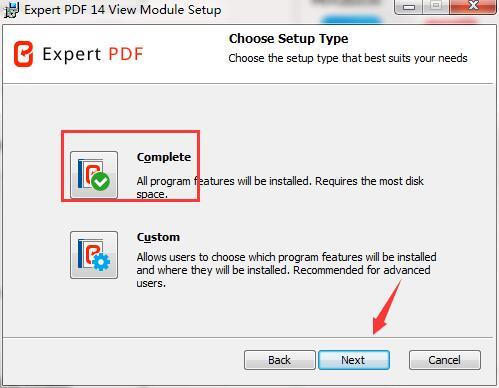Cancel the Expert PDF installation
The height and width of the screenshot is (388, 499).
click(445, 360)
